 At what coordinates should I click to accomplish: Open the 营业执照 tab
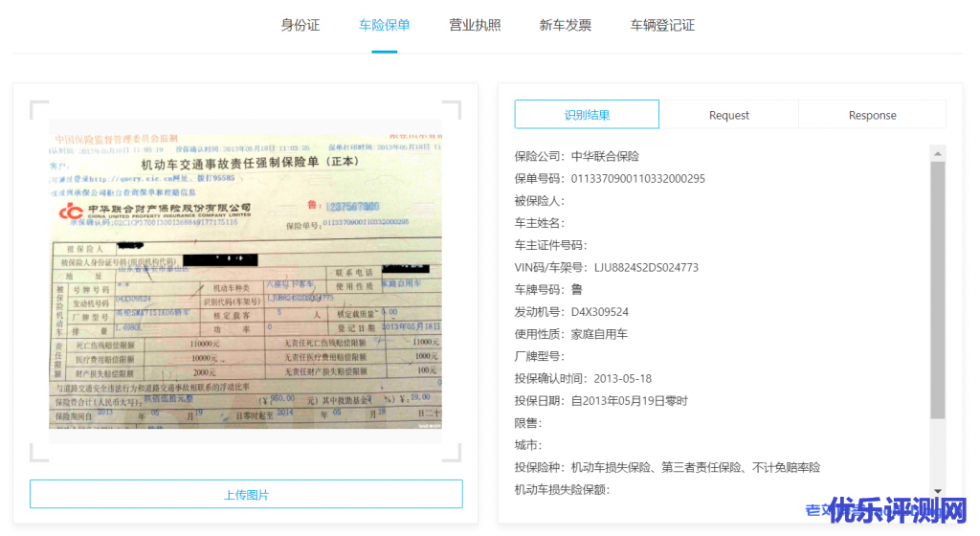click(475, 25)
